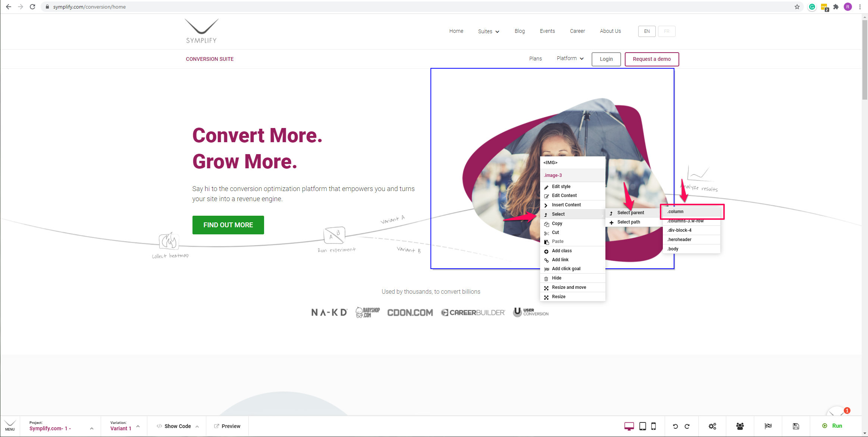Click the Symplify logo

(x=201, y=31)
